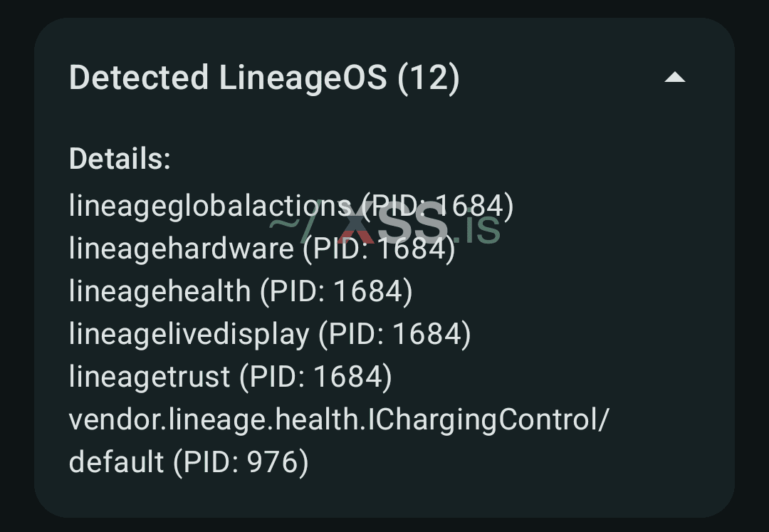Collapse the Detected LineageOS card arrow
The image size is (769, 532).
click(674, 78)
